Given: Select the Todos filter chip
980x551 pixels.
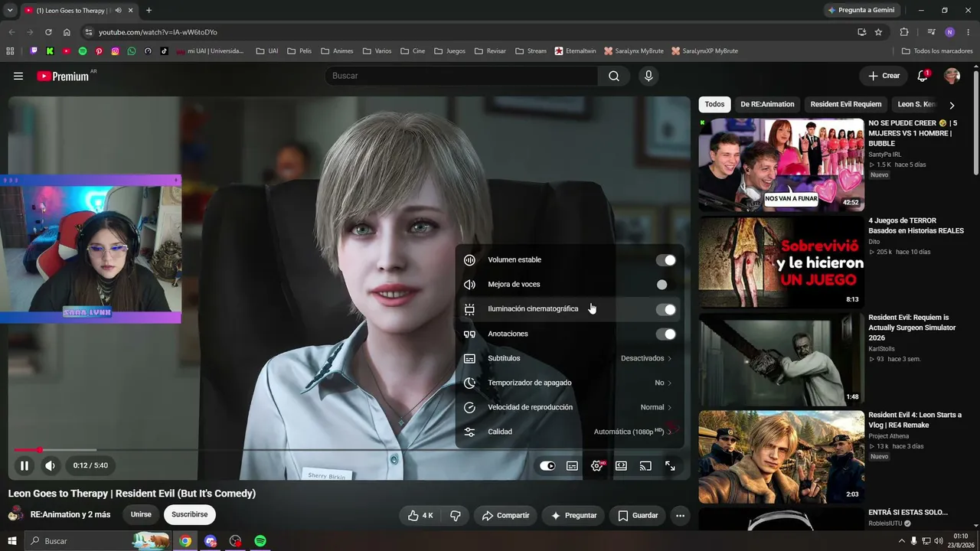Looking at the screenshot, I should point(714,104).
